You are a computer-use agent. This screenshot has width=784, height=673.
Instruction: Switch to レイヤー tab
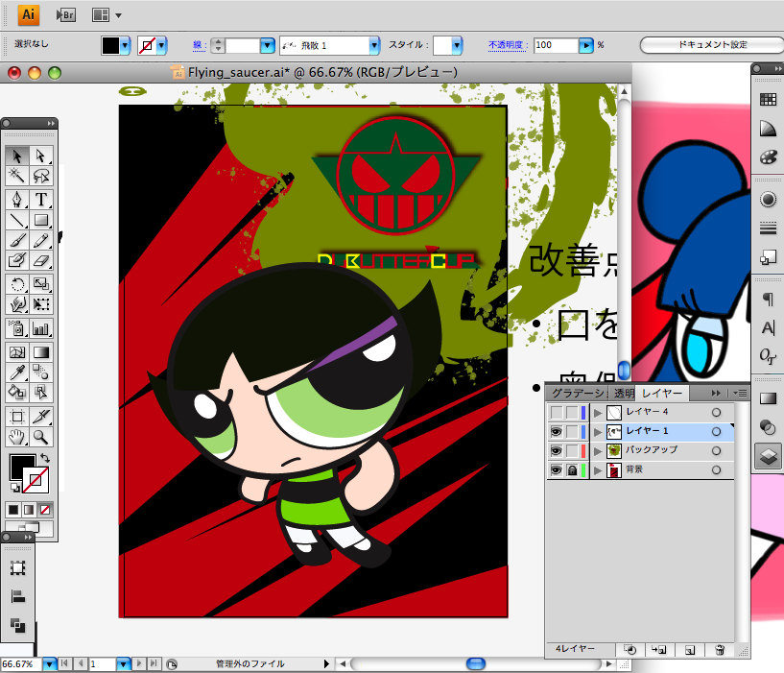[x=662, y=394]
